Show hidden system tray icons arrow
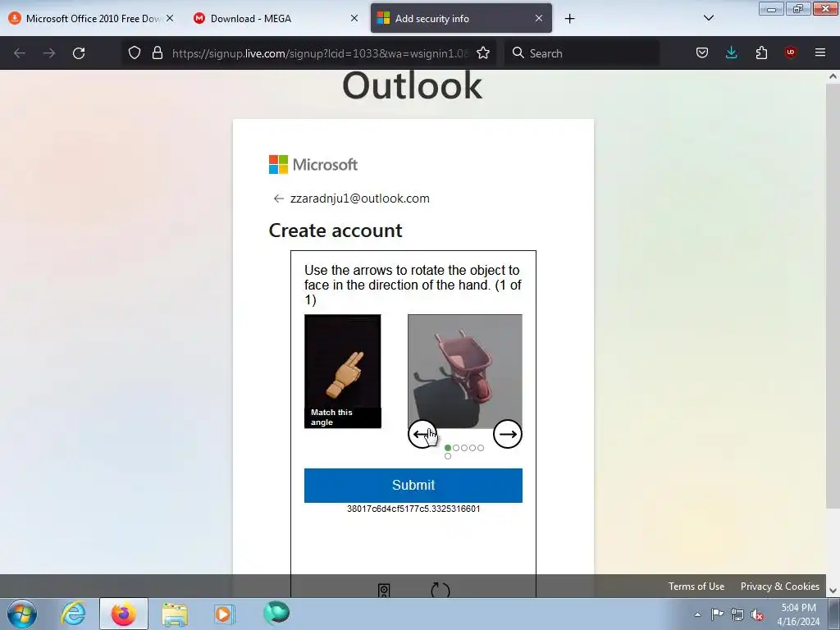 pyautogui.click(x=697, y=614)
